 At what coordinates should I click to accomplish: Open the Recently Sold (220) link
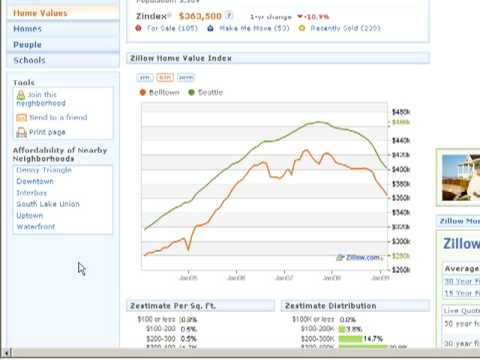pos(345,28)
